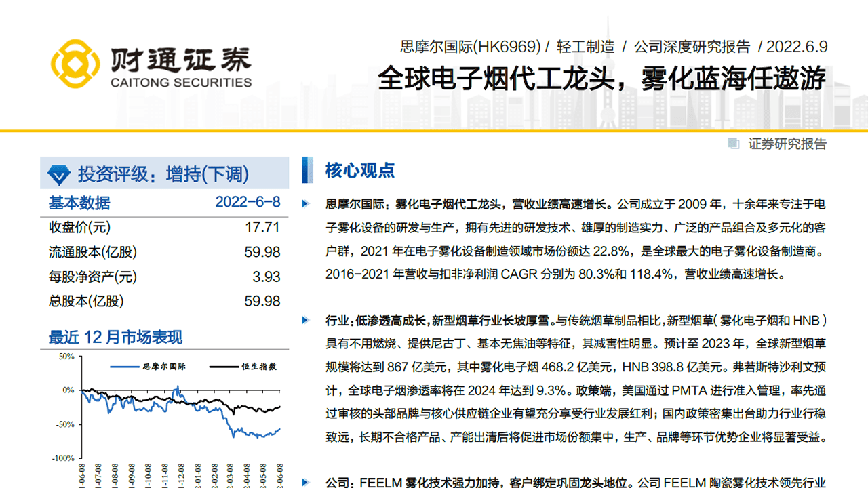This screenshot has height=488, width=868.
Task: Click the 0% y-axis label on chart
Action: click(68, 390)
